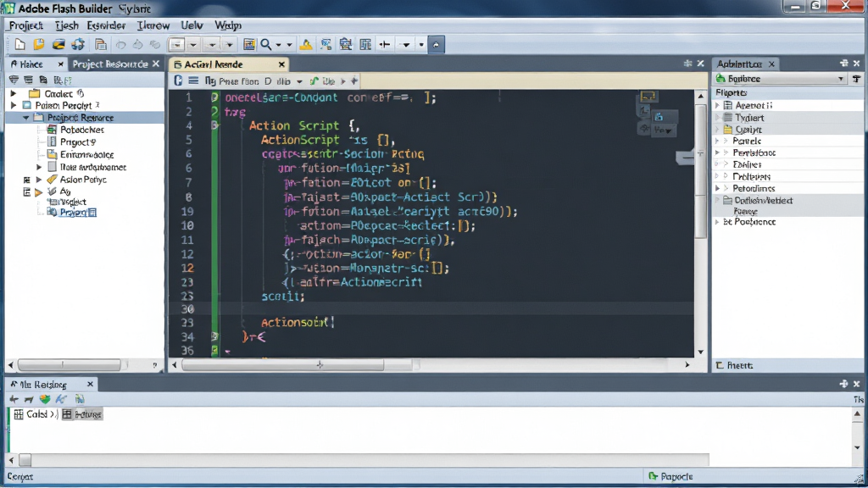The height and width of the screenshot is (488, 868).
Task: Toggle the green gutter marker on line 36
Action: pyautogui.click(x=214, y=350)
